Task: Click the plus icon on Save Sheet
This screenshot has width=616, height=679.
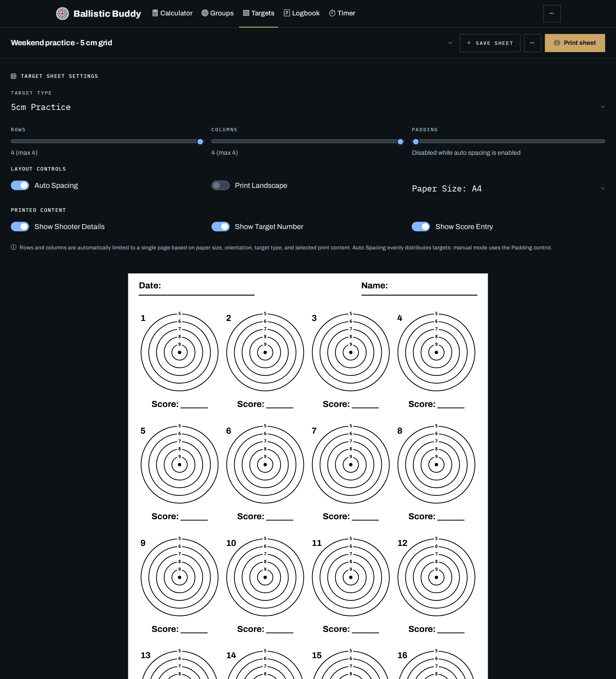Action: click(469, 43)
